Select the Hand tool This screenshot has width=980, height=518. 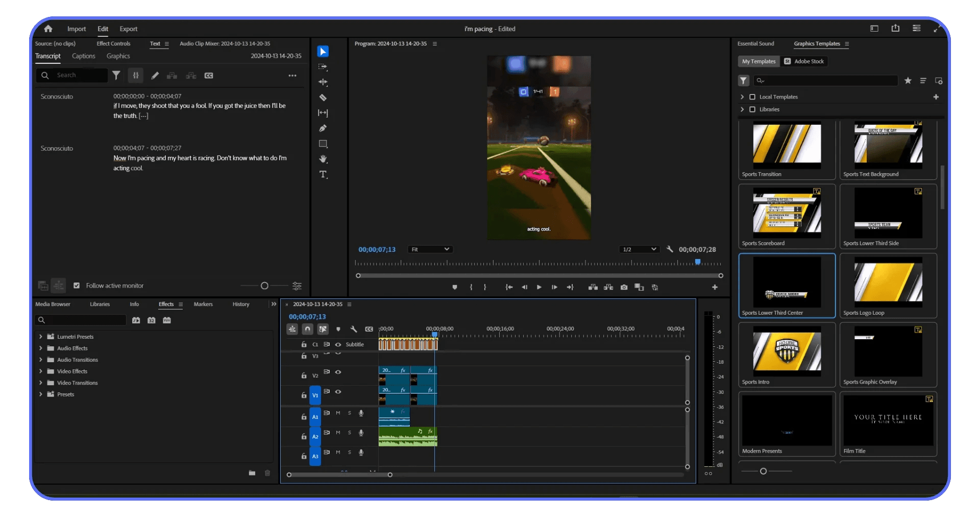[323, 159]
